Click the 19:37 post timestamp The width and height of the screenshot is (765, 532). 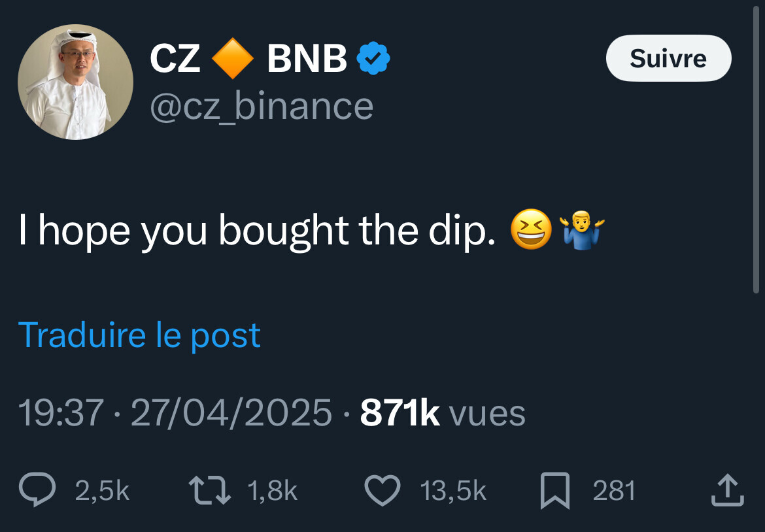click(61, 414)
